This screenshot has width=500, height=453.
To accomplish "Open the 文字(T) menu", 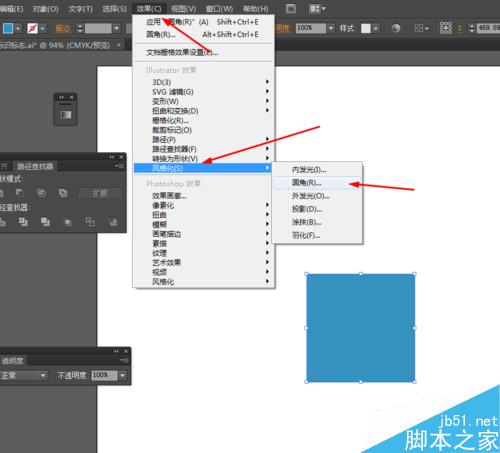I will [x=80, y=9].
